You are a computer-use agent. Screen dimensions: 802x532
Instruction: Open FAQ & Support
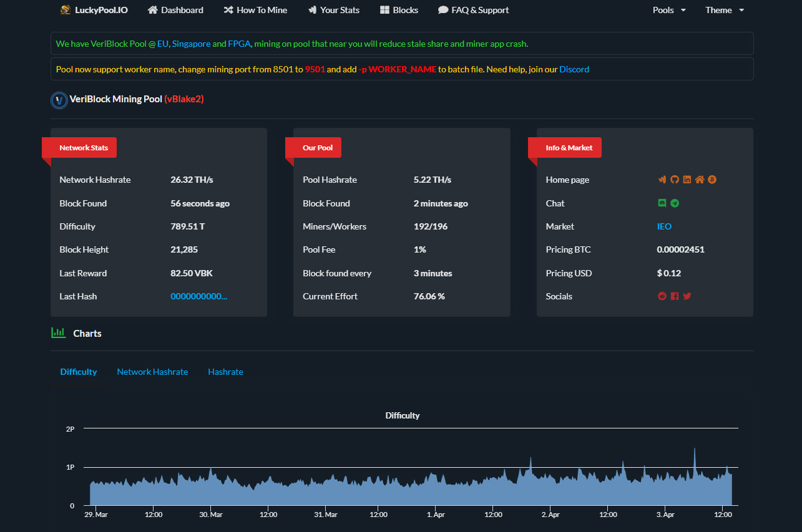point(473,10)
